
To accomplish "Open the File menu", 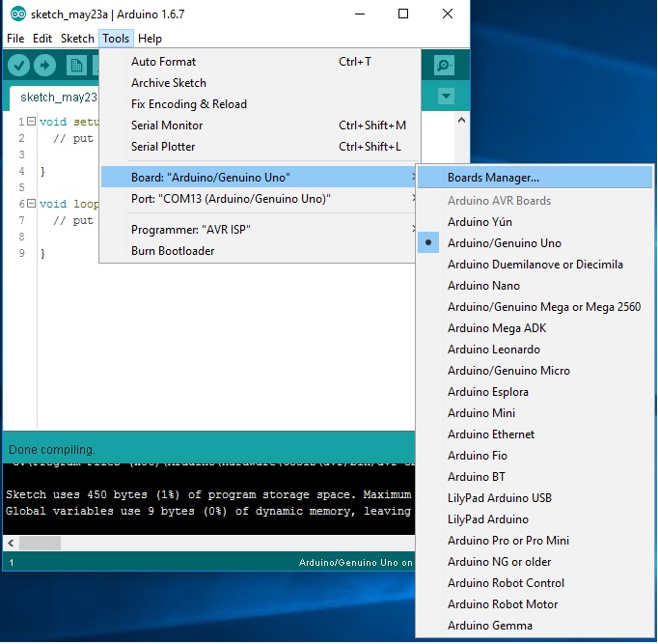I will (15, 39).
